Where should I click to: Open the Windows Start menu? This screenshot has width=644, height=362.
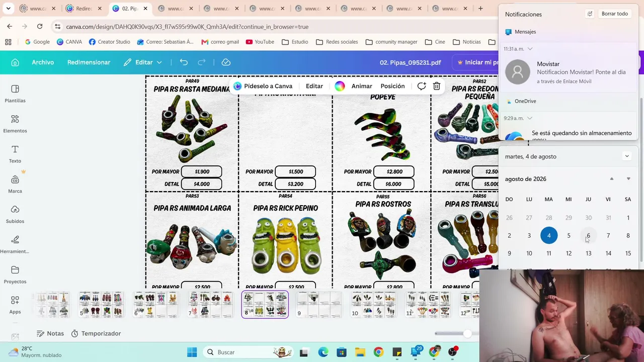[x=192, y=352]
